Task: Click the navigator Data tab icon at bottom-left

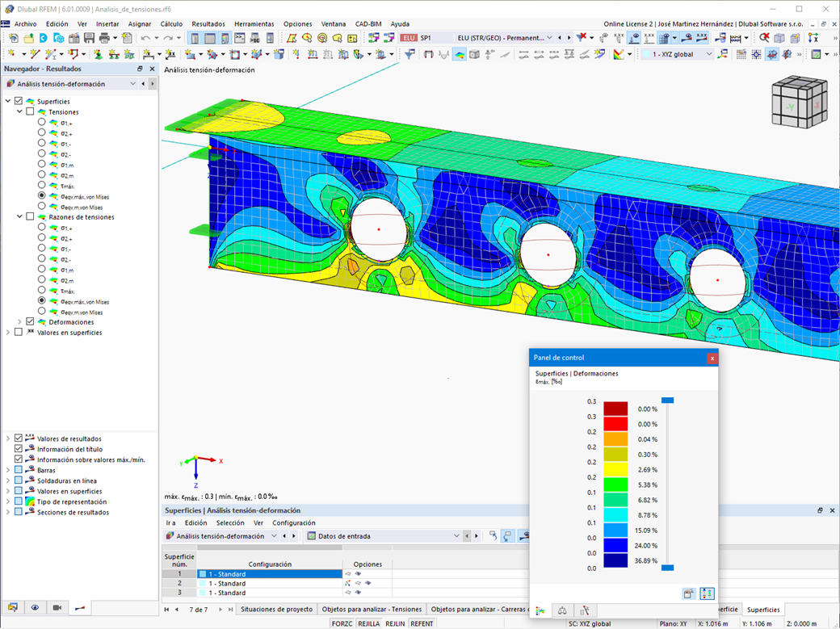Action: point(13,607)
